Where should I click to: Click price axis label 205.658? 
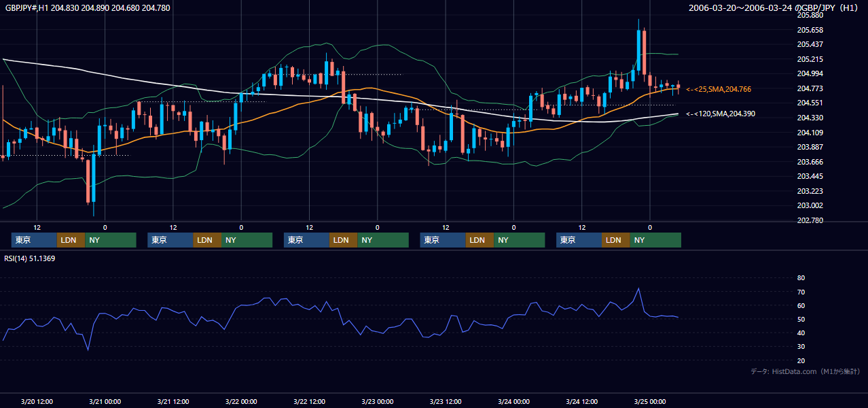click(810, 30)
